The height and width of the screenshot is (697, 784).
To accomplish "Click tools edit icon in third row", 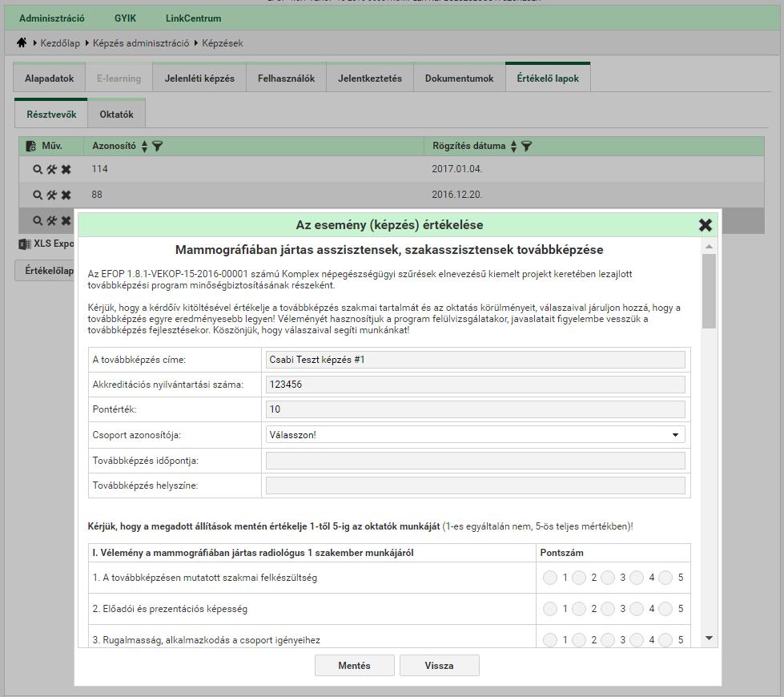I will point(51,220).
